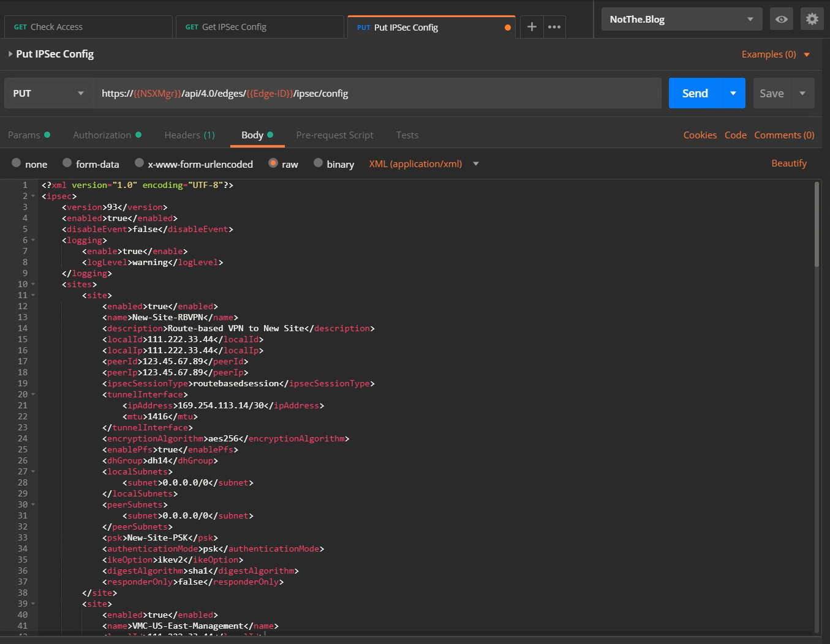Switch to the Get IPSec Config tab
This screenshot has width=830, height=644.
coord(260,27)
